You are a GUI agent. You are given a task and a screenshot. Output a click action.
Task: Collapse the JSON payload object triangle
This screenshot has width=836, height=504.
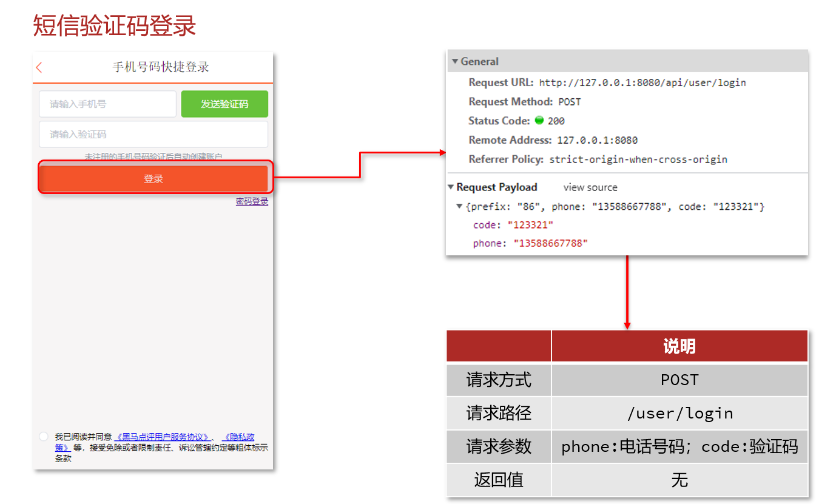coord(459,206)
